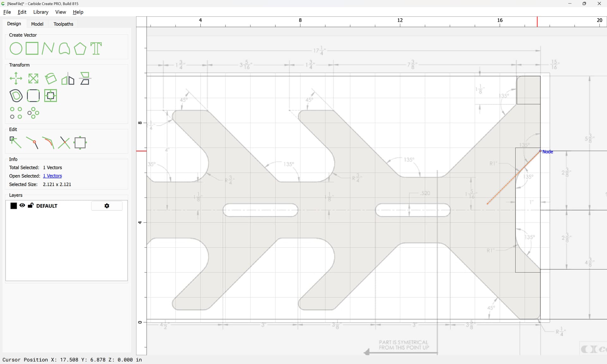
Task: Open the Offset Vectors tool
Action: coord(16,96)
